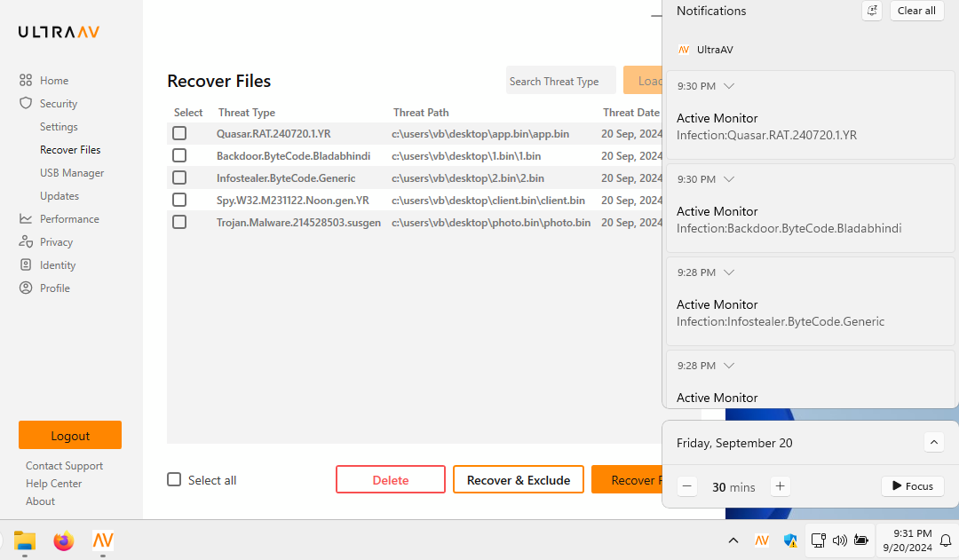
Task: Click the orange Recover button
Action: pyautogui.click(x=627, y=479)
